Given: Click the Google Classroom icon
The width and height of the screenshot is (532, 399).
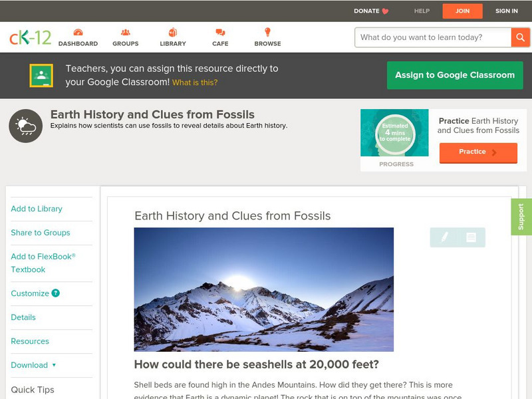Looking at the screenshot, I should click(x=41, y=75).
